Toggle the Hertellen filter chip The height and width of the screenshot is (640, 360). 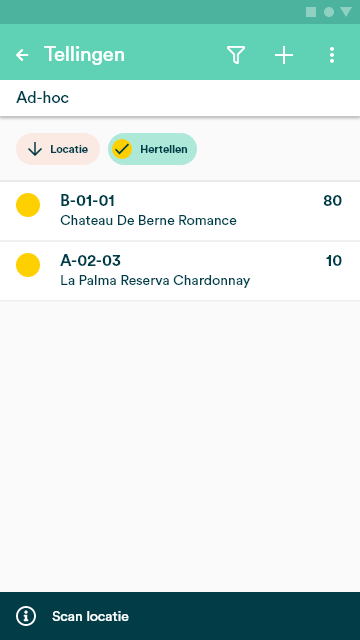coord(152,149)
